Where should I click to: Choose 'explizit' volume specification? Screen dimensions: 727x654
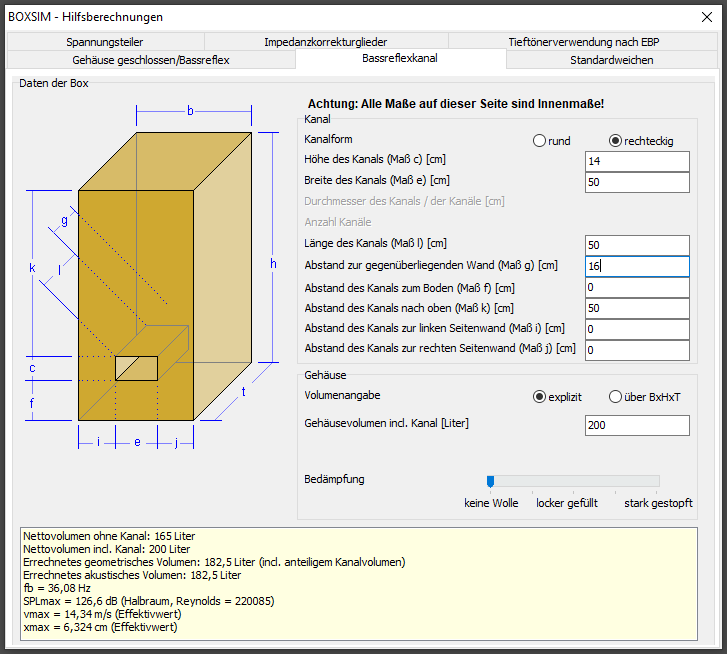[540, 397]
